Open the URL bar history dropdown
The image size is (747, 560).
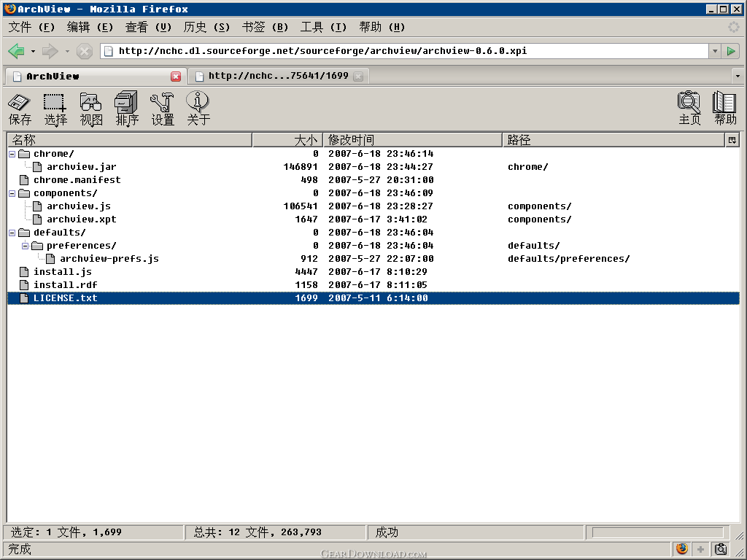click(715, 51)
